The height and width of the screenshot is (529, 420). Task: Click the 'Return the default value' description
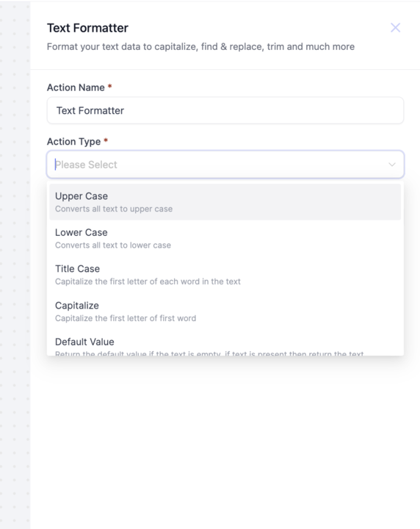point(209,353)
